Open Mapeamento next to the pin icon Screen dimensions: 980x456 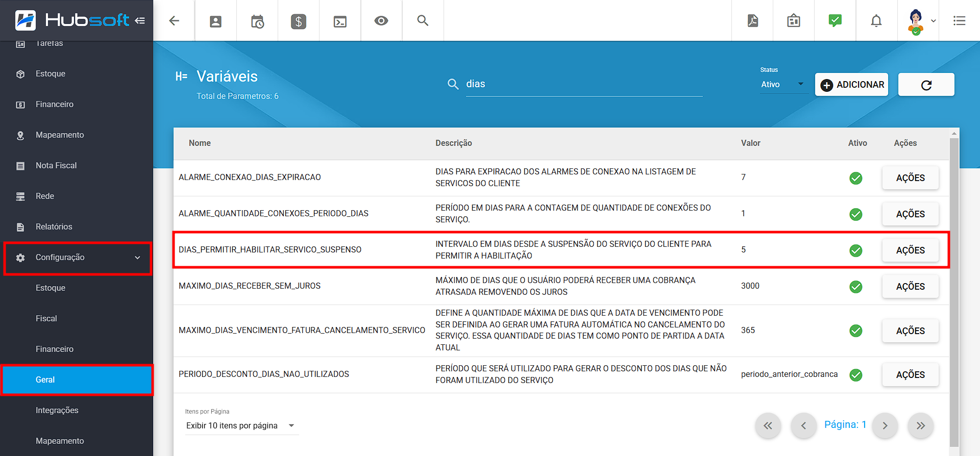77,135
